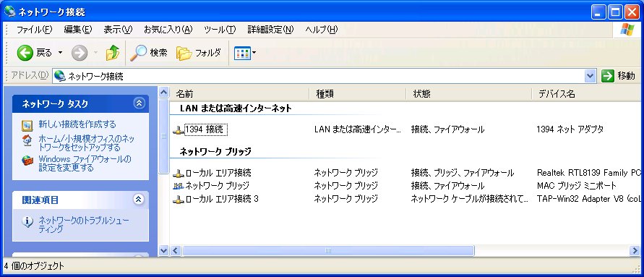Open the 編集(E) menu
Image resolution: width=644 pixels, height=277 pixels.
tap(78, 30)
